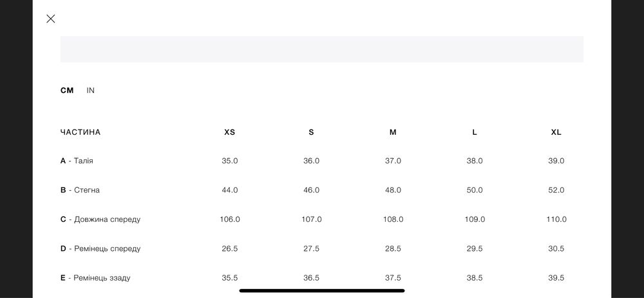The width and height of the screenshot is (644, 298).
Task: Click the A - Талія row label
Action: click(77, 161)
